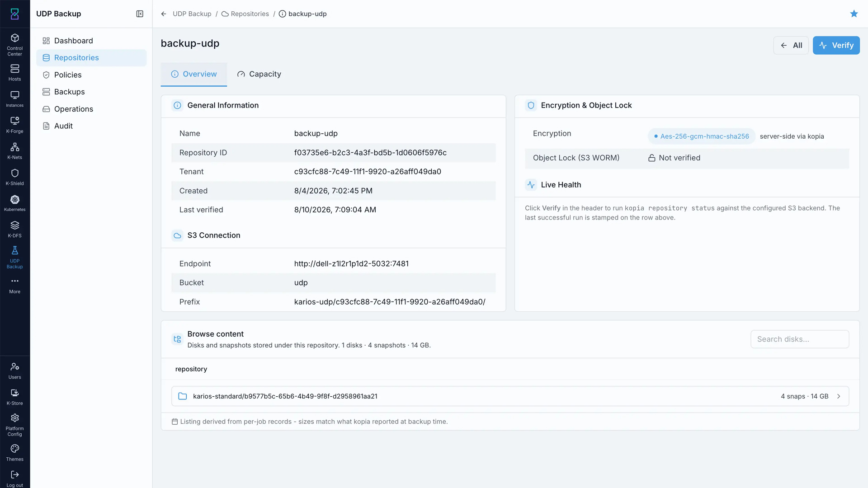Click the Browse content tree icon

pyautogui.click(x=177, y=339)
